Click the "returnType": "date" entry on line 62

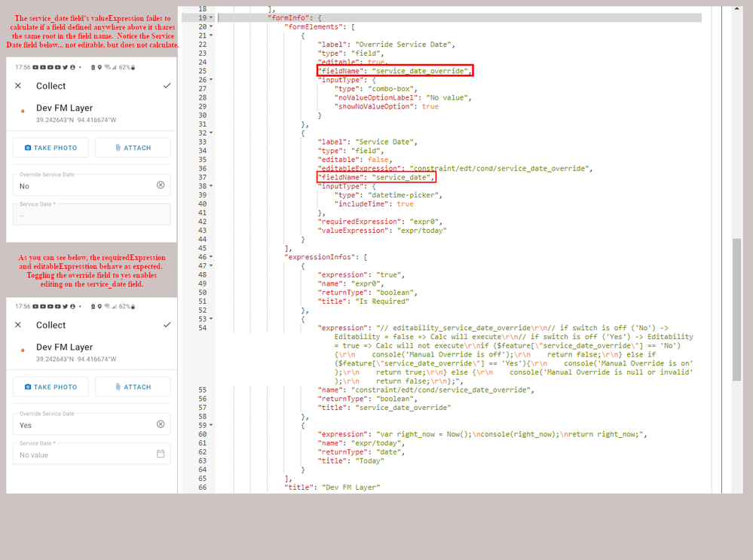(360, 452)
